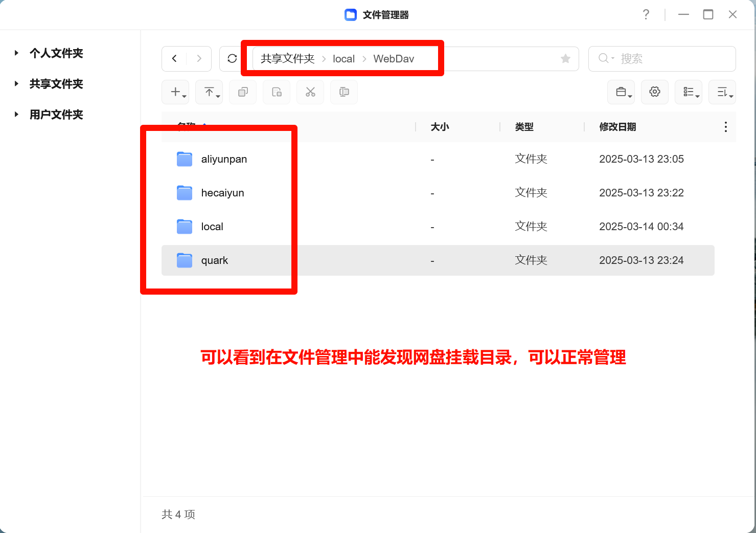Click 文件夹 type cell in quark row

(531, 260)
